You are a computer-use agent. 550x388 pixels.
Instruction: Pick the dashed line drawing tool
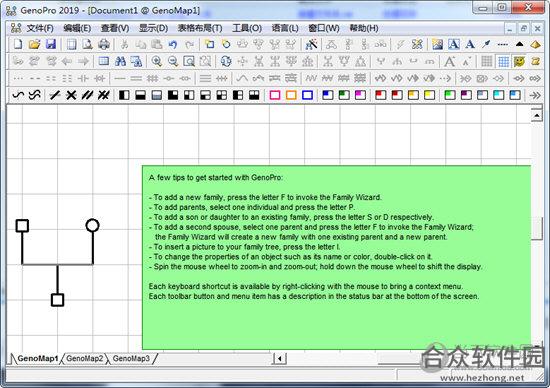503,45
